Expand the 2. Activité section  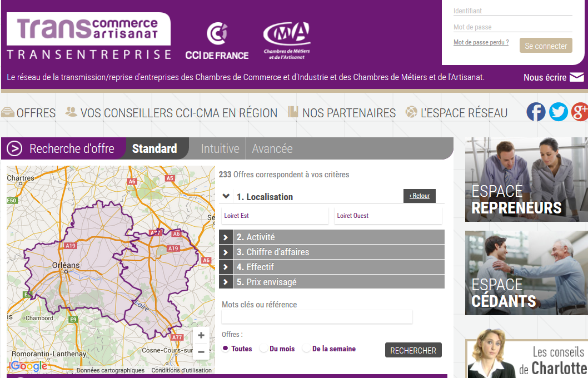click(226, 237)
